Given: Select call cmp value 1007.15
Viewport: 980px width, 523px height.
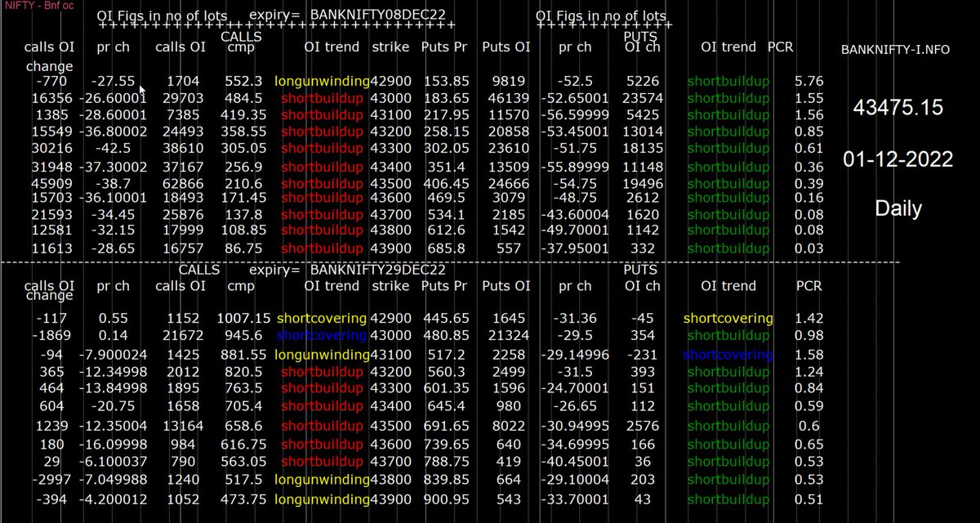Looking at the screenshot, I should (x=244, y=318).
